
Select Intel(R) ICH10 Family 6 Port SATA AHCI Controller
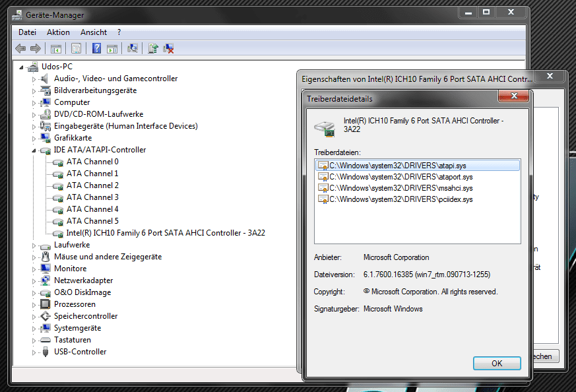coord(166,233)
